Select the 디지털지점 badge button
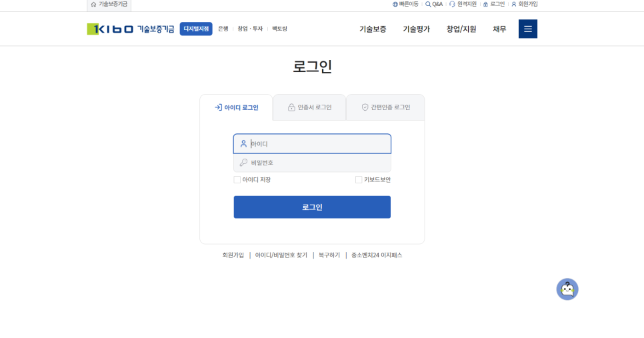Image resolution: width=644 pixels, height=338 pixels. point(196,29)
